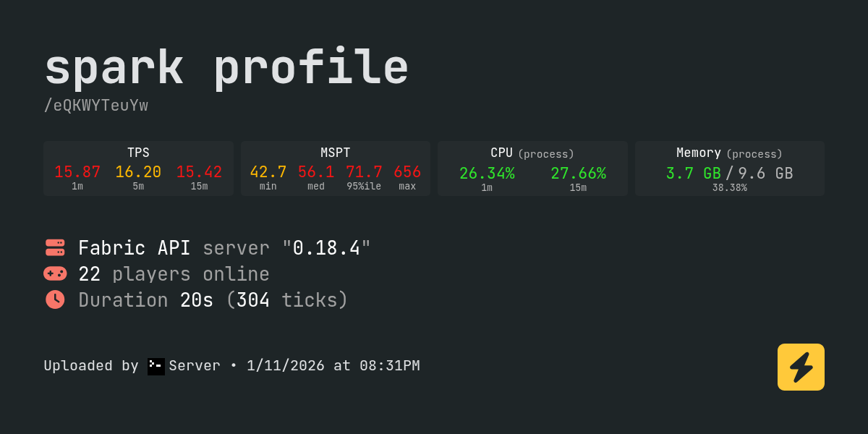Click the MSPT median value 56.1
The image size is (868, 434).
[316, 172]
